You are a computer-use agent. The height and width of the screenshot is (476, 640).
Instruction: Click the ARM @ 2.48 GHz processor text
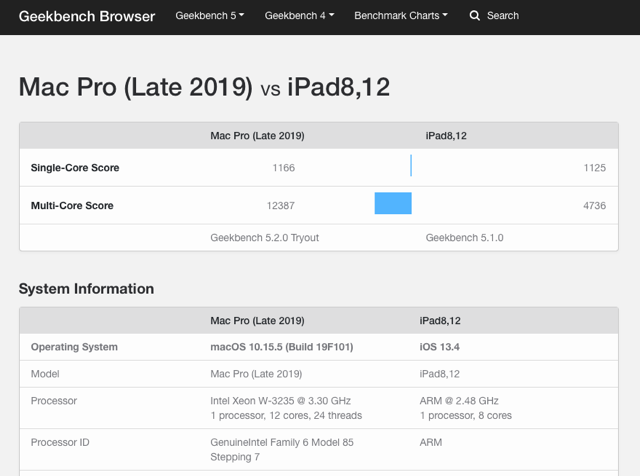[459, 401]
